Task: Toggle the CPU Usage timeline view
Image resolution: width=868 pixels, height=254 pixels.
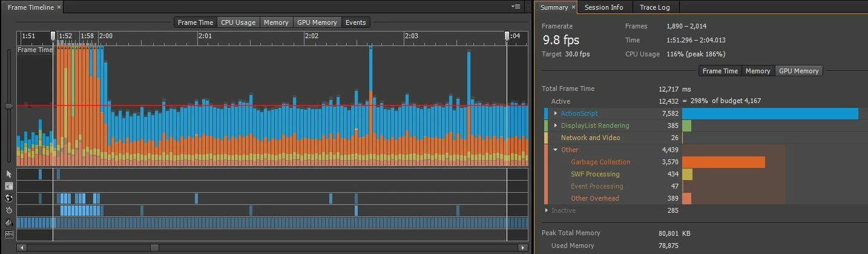Action: 238,22
